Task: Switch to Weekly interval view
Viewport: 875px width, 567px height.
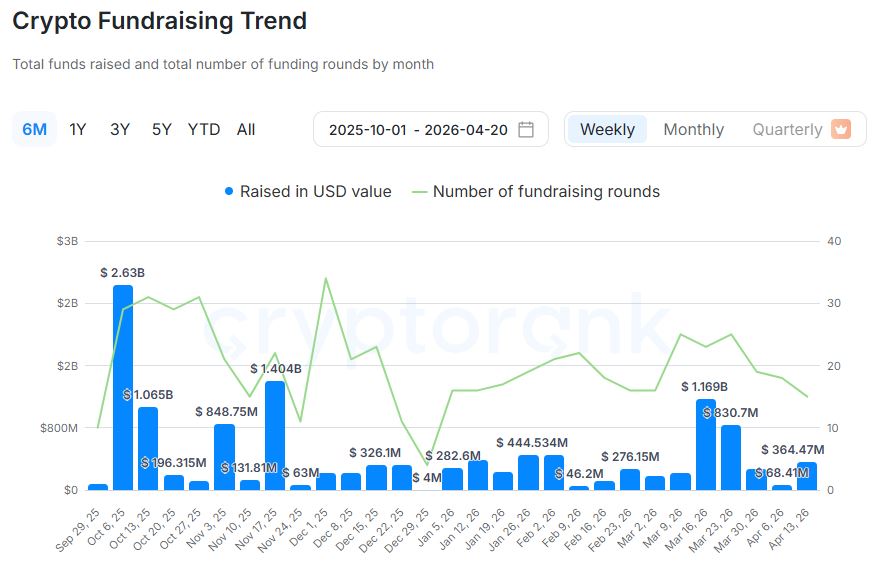Action: click(x=607, y=129)
